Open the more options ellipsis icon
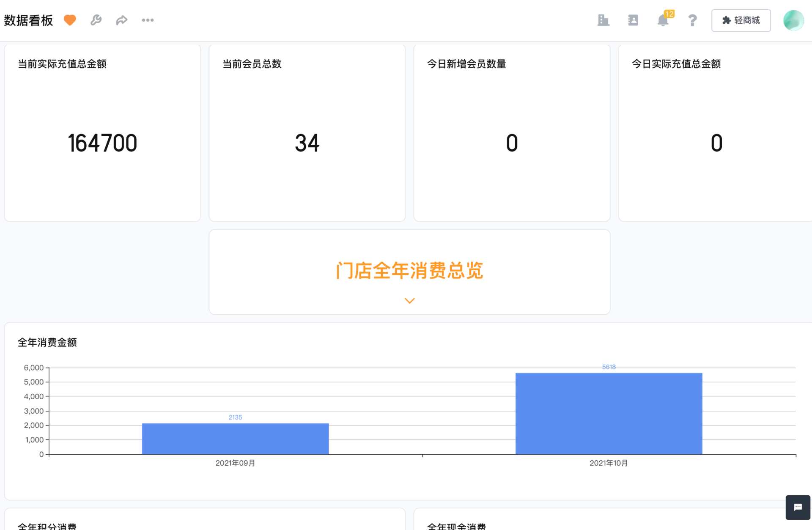This screenshot has width=812, height=530. [x=148, y=20]
